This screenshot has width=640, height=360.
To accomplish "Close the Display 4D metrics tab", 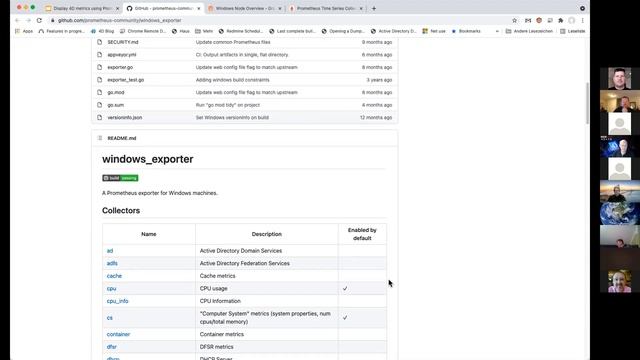I will click(x=118, y=8).
